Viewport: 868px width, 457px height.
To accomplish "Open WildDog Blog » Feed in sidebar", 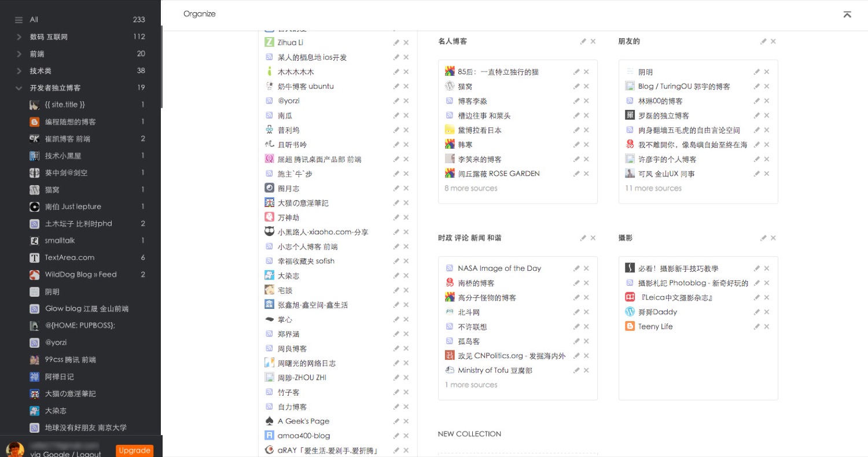I will 80,275.
